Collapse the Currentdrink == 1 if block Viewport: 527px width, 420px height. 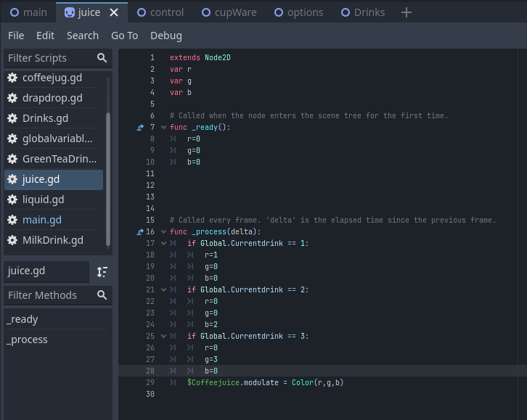(x=163, y=244)
